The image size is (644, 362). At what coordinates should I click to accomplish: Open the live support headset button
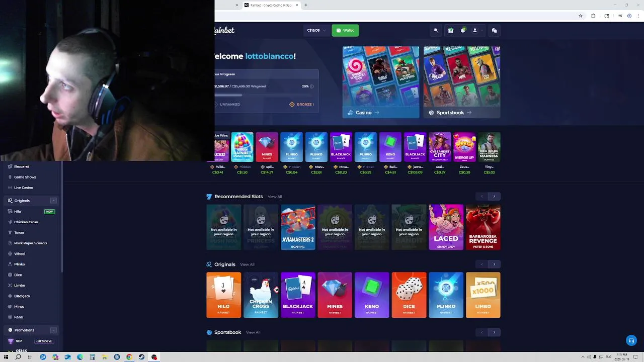pyautogui.click(x=631, y=340)
